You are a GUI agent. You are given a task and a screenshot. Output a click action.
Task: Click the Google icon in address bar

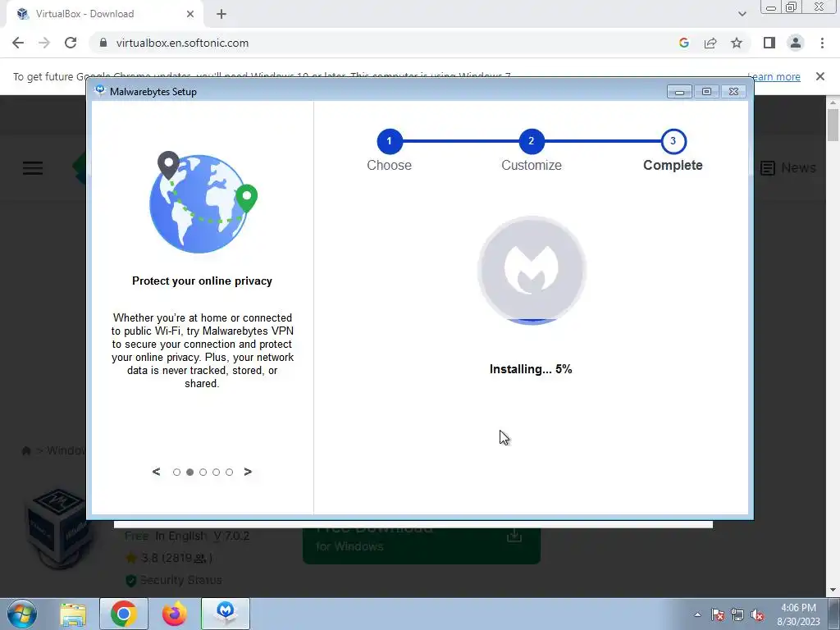click(x=683, y=43)
